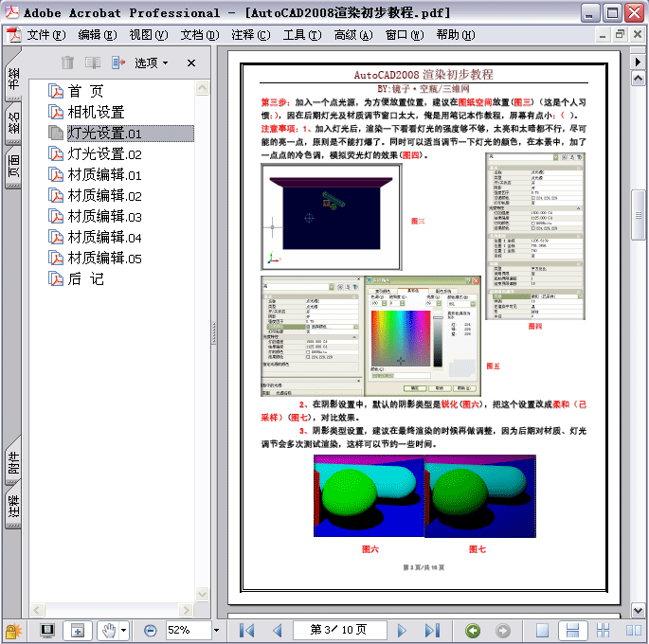Go to next view grey arrow
This screenshot has height=644, width=649.
pos(503,631)
